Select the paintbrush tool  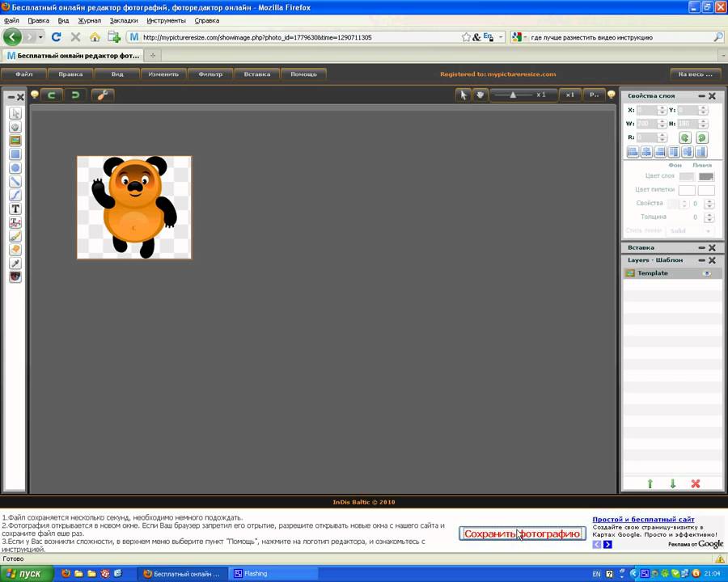[15, 236]
